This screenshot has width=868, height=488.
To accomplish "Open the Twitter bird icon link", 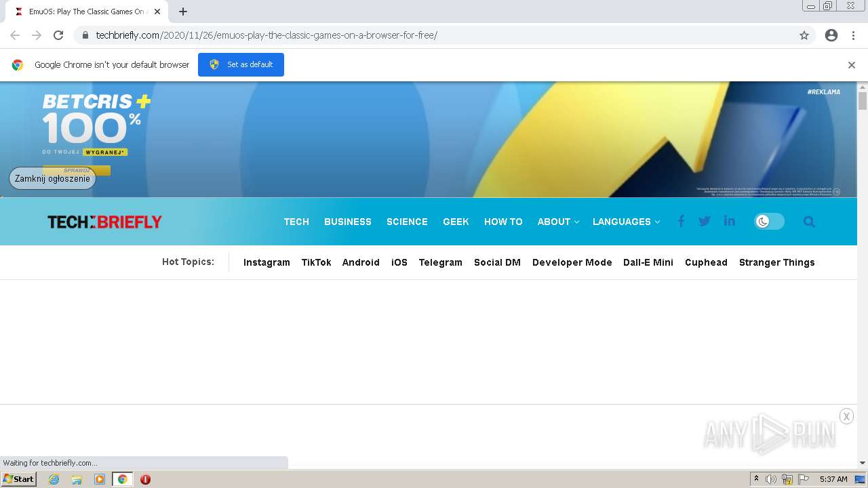I will click(x=705, y=221).
